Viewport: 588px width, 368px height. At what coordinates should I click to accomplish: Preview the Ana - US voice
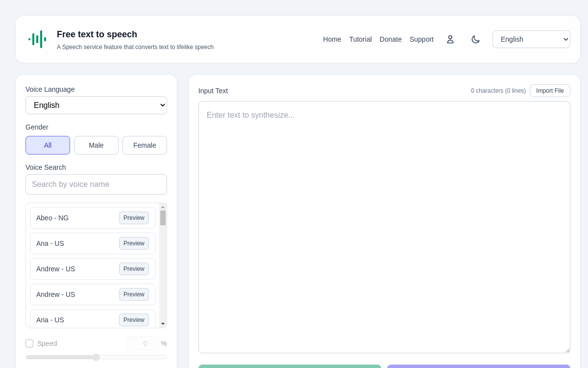click(134, 243)
